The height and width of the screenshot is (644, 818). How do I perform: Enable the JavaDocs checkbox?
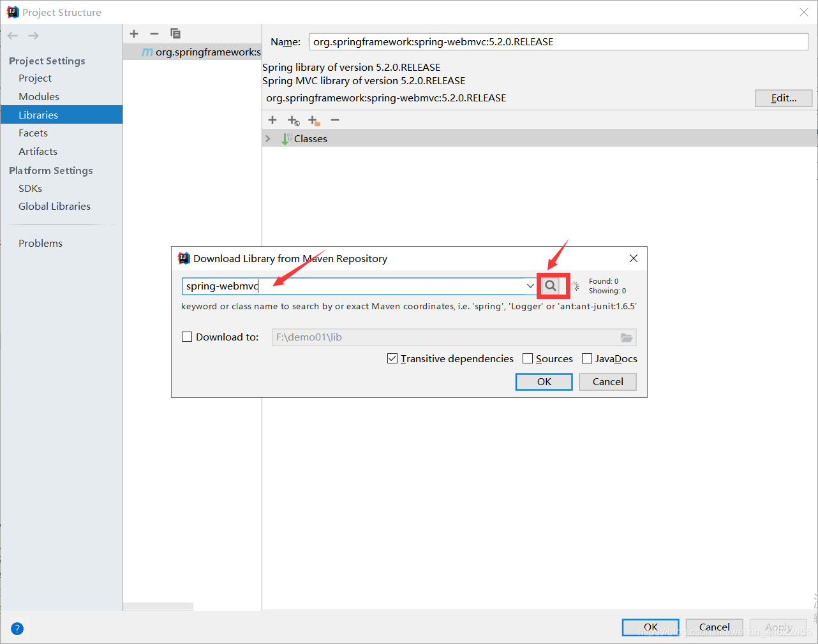click(x=587, y=358)
